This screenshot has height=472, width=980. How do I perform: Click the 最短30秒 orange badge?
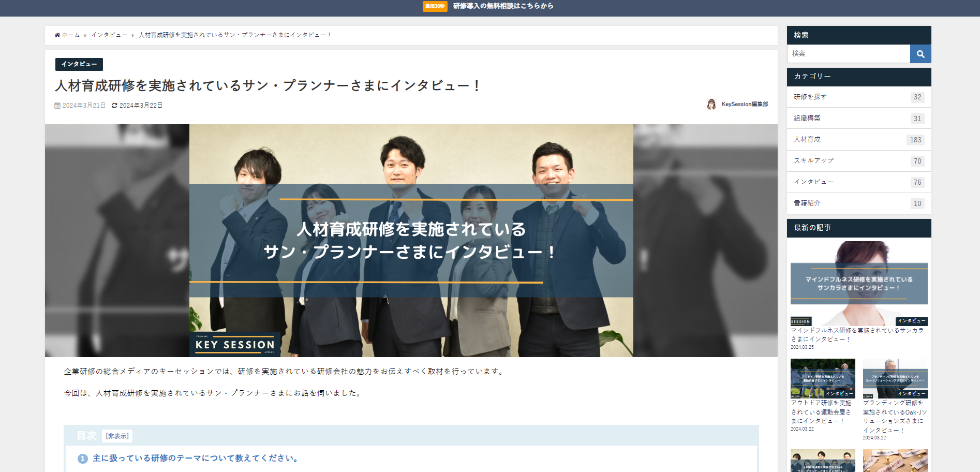pyautogui.click(x=435, y=6)
